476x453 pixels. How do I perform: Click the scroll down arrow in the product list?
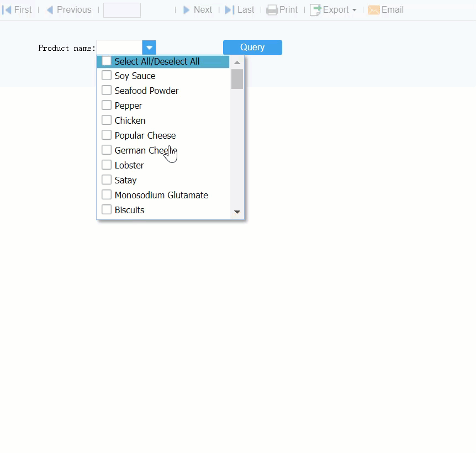pyautogui.click(x=237, y=212)
